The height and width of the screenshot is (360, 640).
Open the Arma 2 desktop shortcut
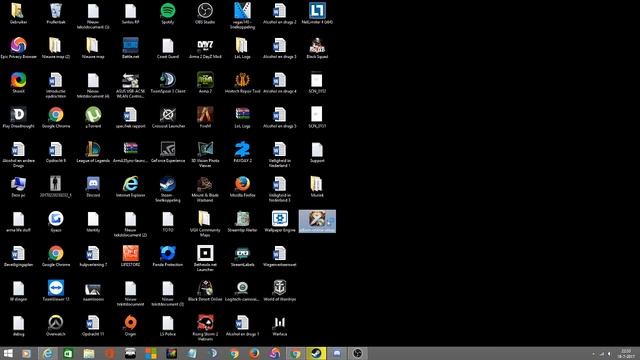(205, 80)
